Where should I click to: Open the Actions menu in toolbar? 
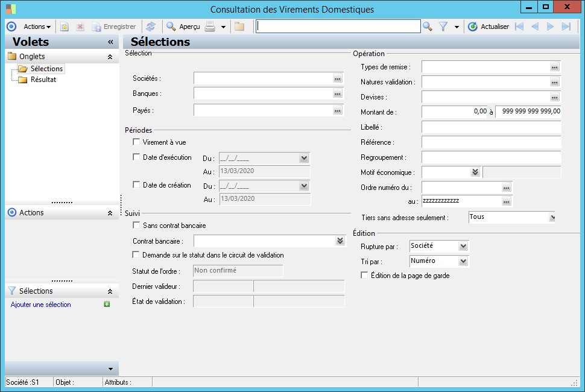click(x=37, y=27)
